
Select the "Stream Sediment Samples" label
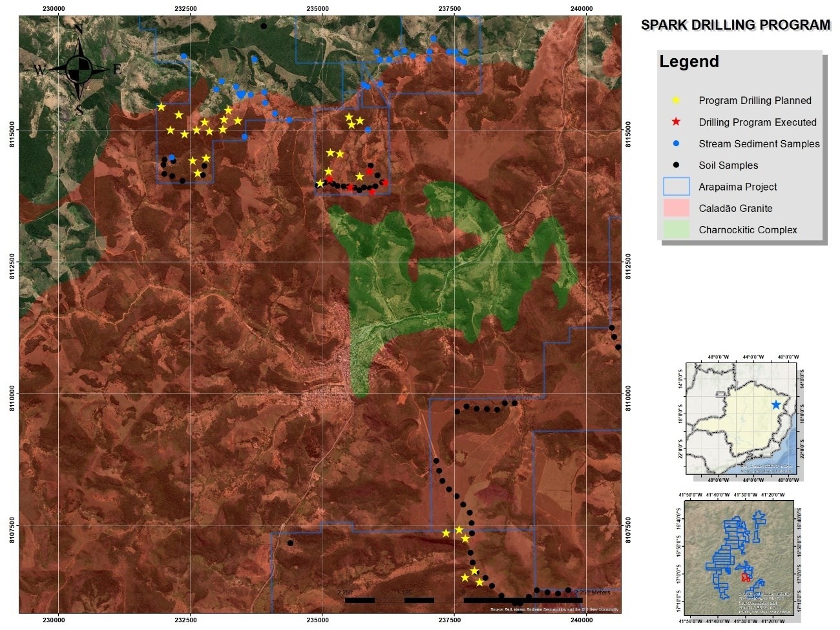(759, 143)
